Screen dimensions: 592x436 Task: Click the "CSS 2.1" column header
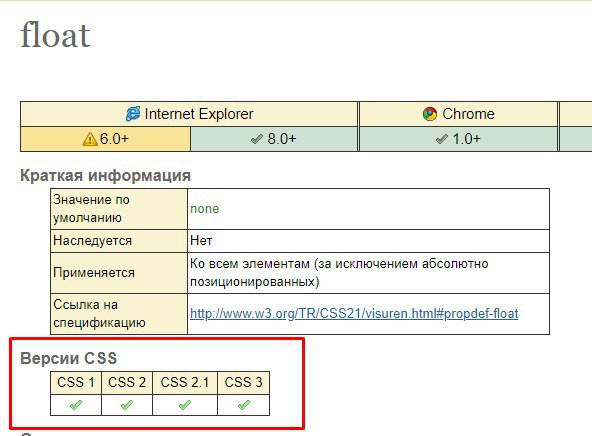click(x=185, y=382)
